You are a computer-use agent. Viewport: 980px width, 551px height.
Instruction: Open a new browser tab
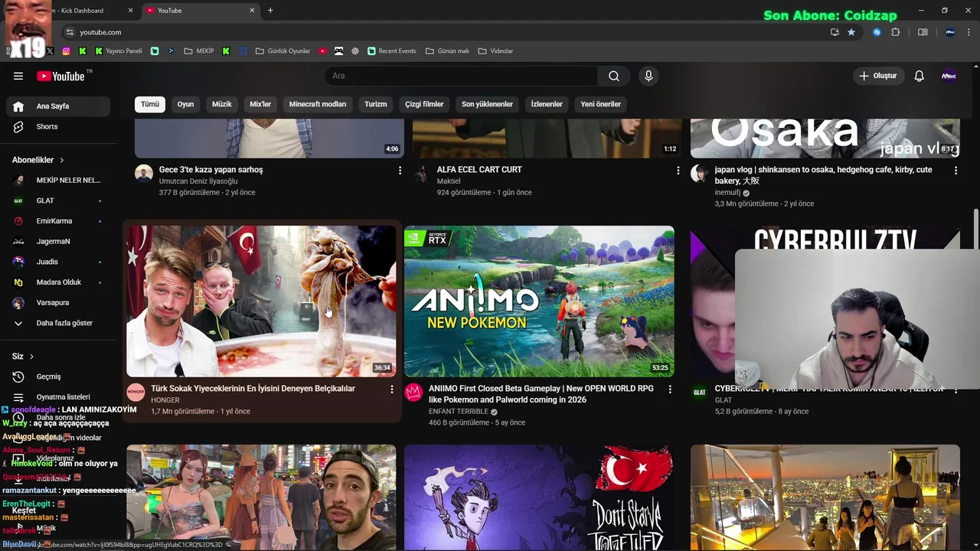click(270, 11)
